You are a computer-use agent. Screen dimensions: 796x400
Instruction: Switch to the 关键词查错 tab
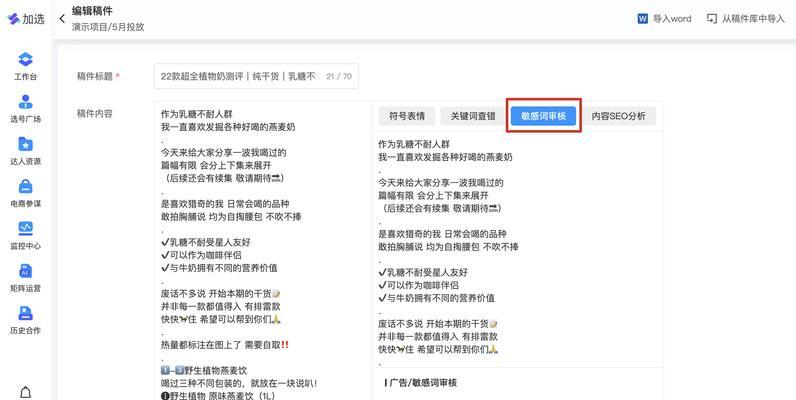pyautogui.click(x=473, y=116)
